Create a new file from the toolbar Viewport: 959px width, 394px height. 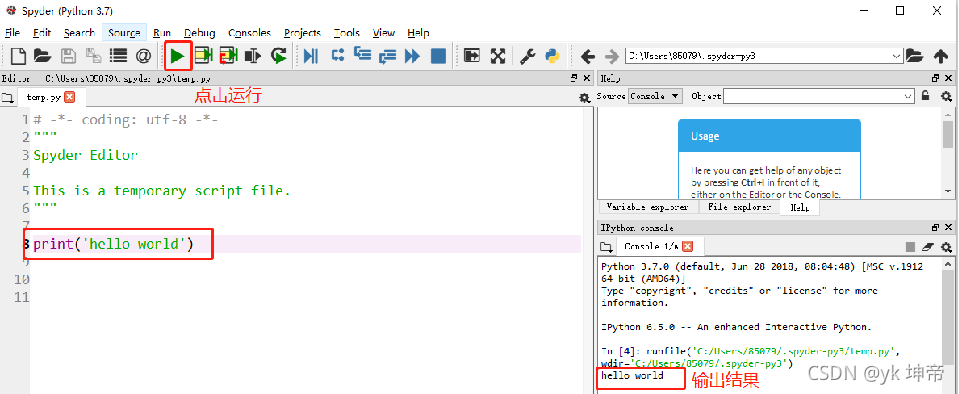(x=18, y=56)
